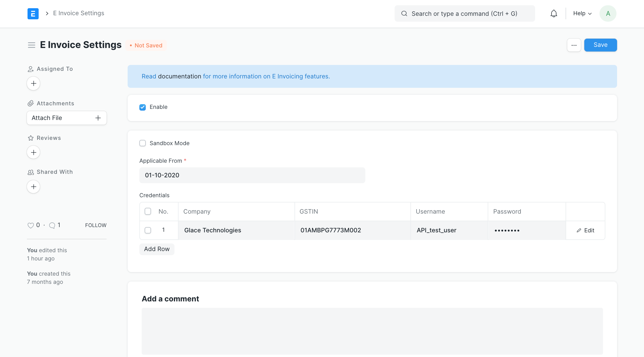Enable the Sandbox Mode checkbox
Image resolution: width=644 pixels, height=357 pixels.
[143, 143]
